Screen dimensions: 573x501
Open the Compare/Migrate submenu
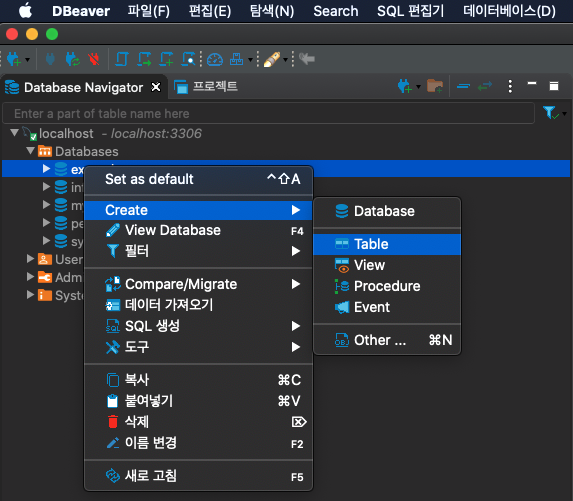(198, 284)
